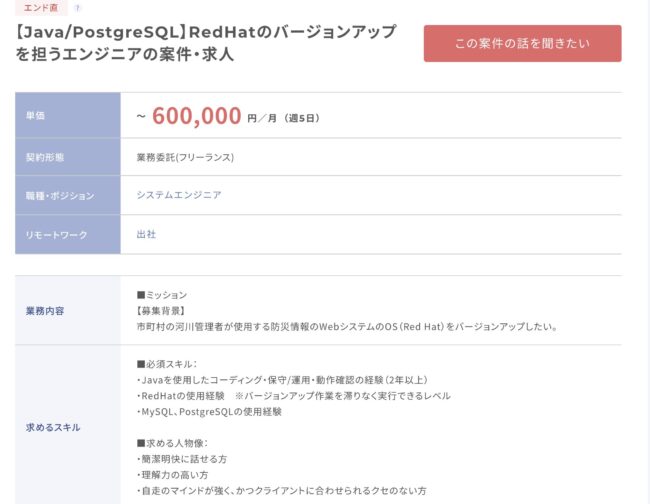Click the MySQL、PostgreSQL experience line
This screenshot has height=504, width=650.
click(209, 412)
